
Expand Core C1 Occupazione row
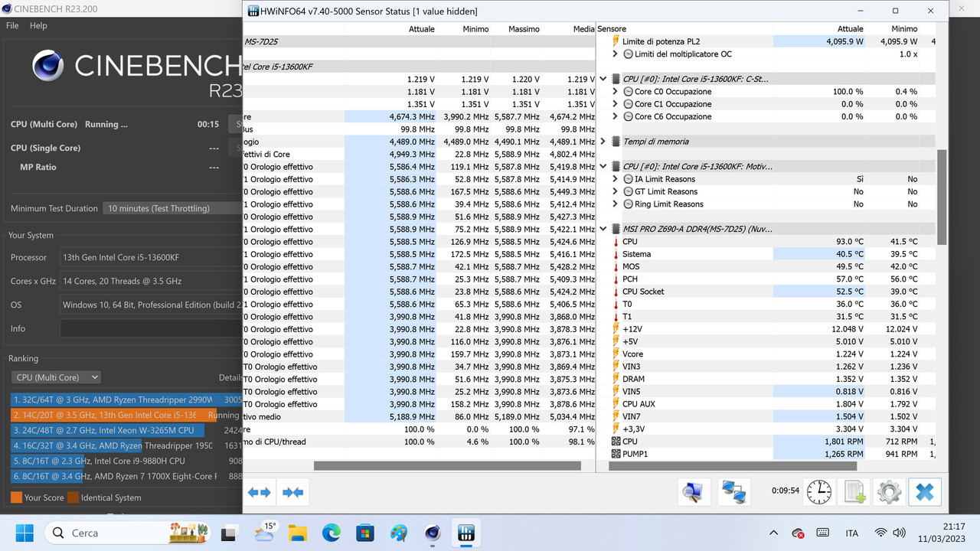tap(616, 104)
